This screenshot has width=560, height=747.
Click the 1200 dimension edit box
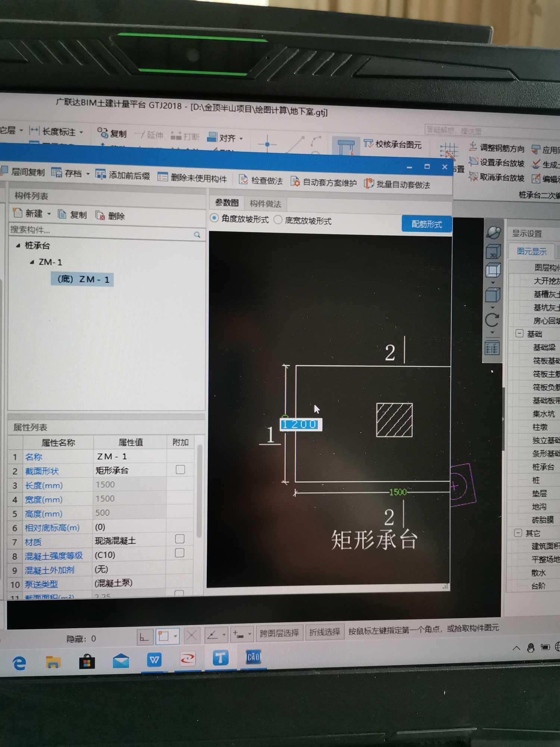click(301, 424)
